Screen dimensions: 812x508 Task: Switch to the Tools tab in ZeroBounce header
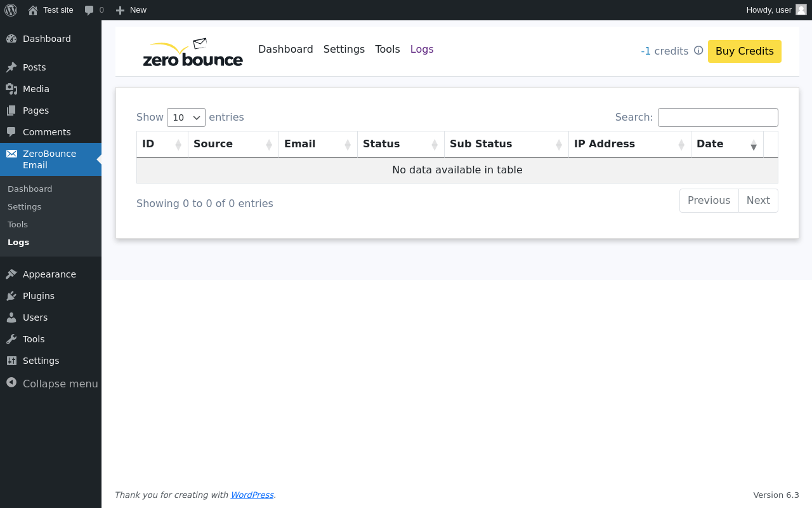(x=387, y=50)
